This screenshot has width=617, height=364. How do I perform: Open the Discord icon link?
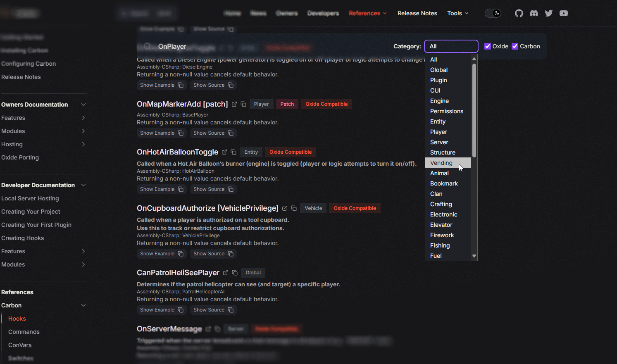(x=534, y=13)
